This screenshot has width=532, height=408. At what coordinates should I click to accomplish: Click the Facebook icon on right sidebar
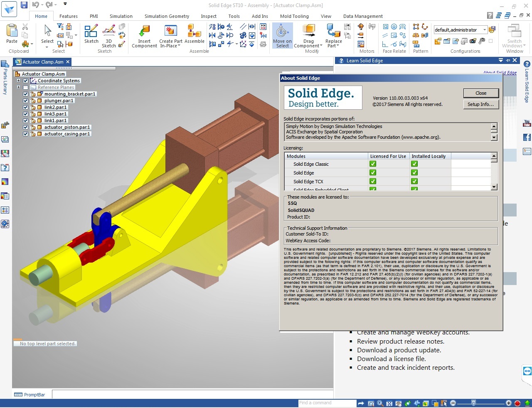click(527, 137)
